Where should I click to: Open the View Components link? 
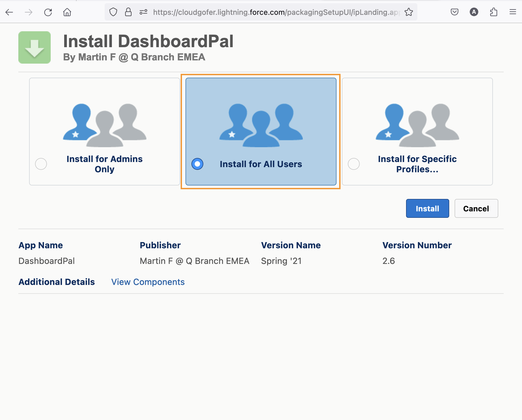(147, 282)
